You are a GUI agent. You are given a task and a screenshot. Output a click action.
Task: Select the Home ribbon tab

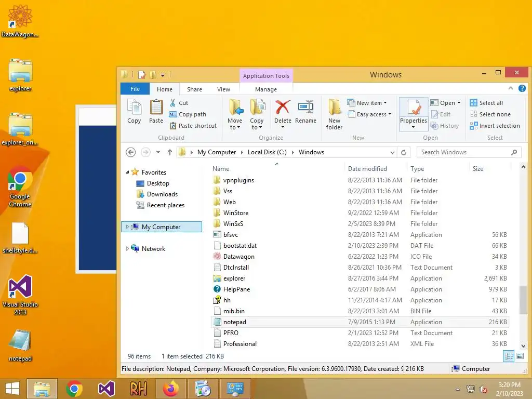coord(165,89)
